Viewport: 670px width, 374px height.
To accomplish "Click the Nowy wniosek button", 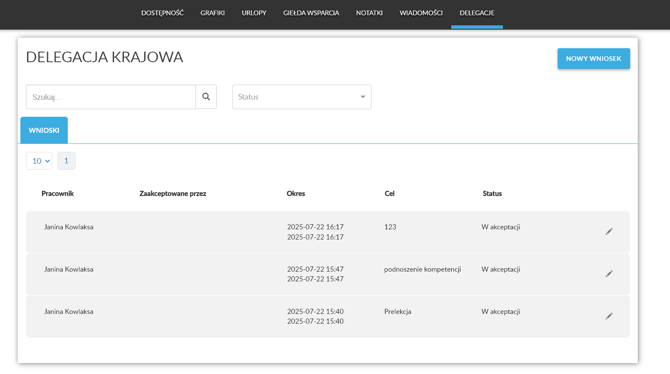I will pyautogui.click(x=594, y=59).
